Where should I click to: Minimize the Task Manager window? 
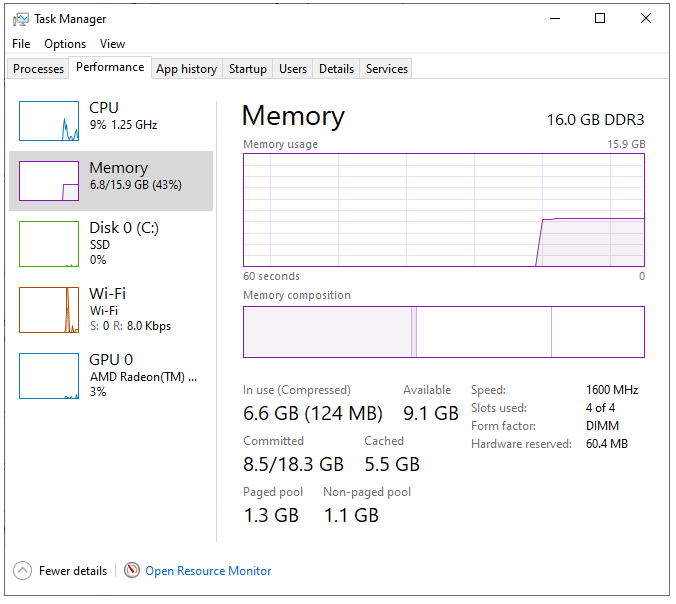pyautogui.click(x=555, y=18)
